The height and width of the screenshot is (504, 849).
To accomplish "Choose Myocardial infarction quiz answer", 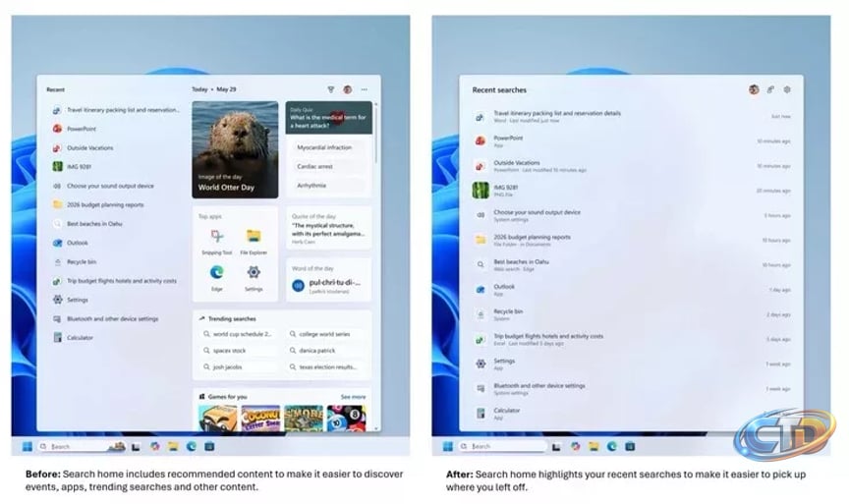I will pos(328,147).
